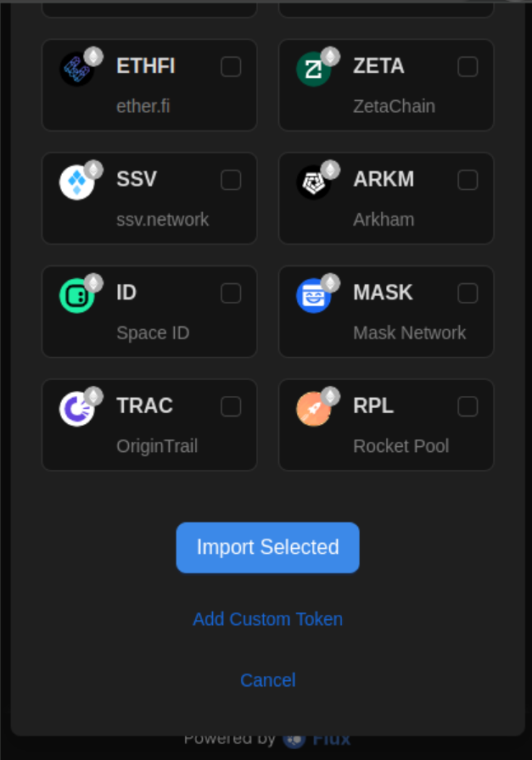Click the Cancel link
The image size is (532, 760).
click(x=268, y=680)
